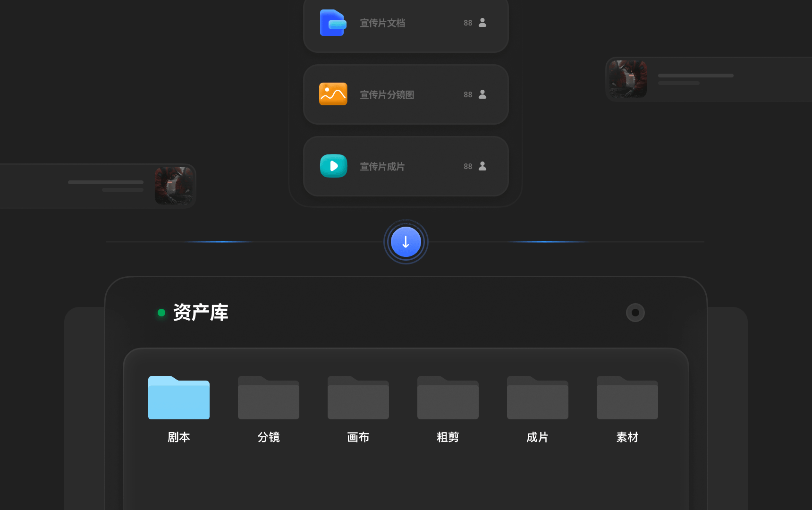Click the person icon beside 宣传片分镜图
Viewport: 812px width, 510px height.
(482, 94)
